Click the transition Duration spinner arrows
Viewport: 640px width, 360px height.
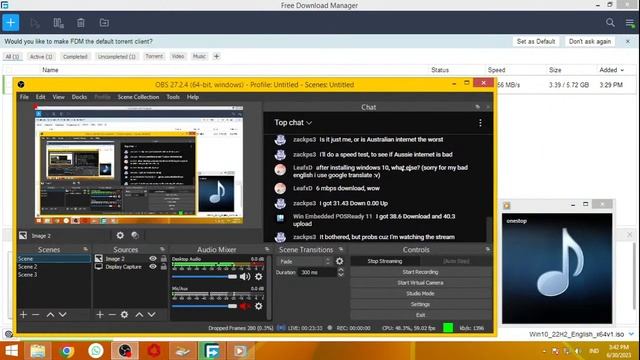(341, 272)
